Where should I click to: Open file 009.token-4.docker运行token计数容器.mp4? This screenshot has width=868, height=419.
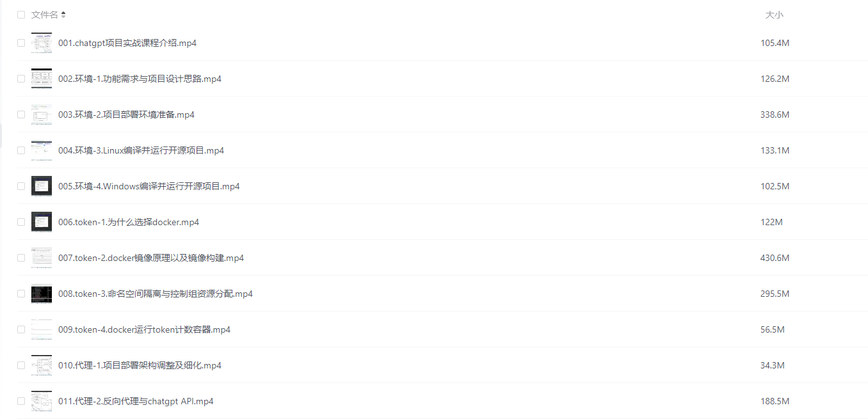[x=144, y=329]
